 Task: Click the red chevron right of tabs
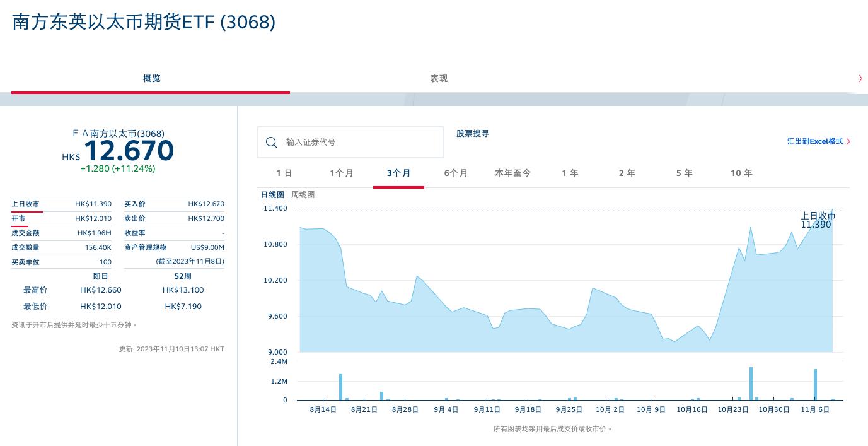click(860, 78)
